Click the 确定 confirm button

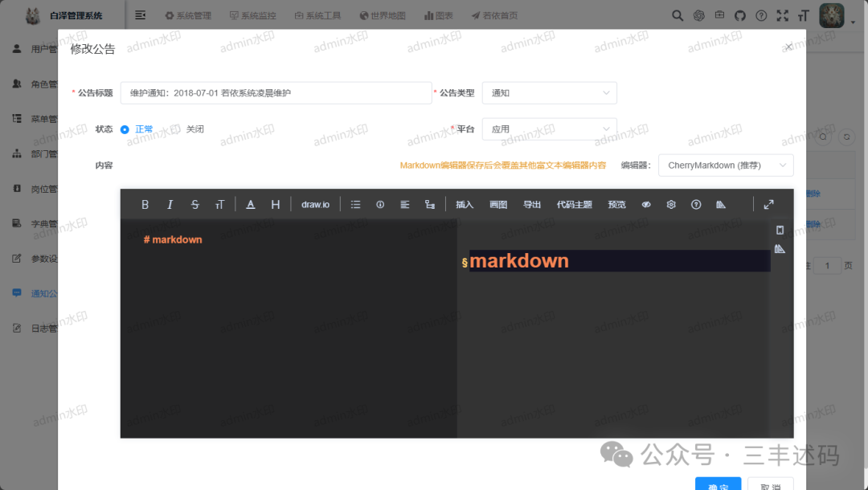tap(718, 483)
